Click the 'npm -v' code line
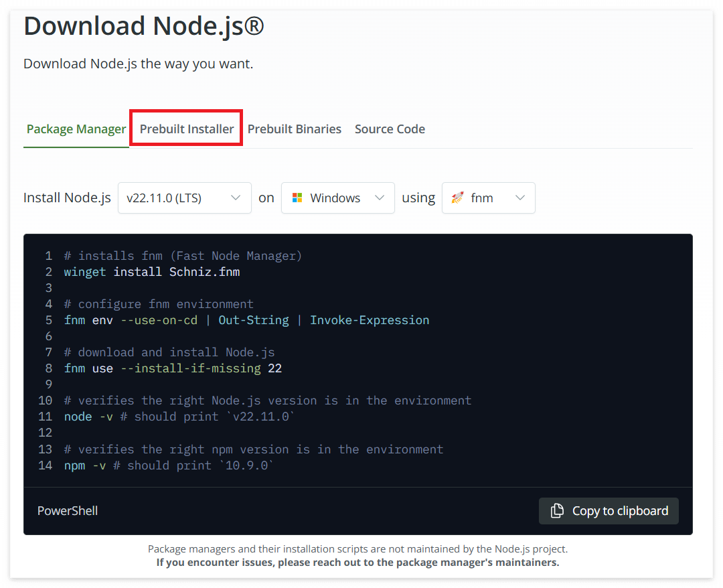Image resolution: width=723 pixels, height=588 pixels. [168, 465]
